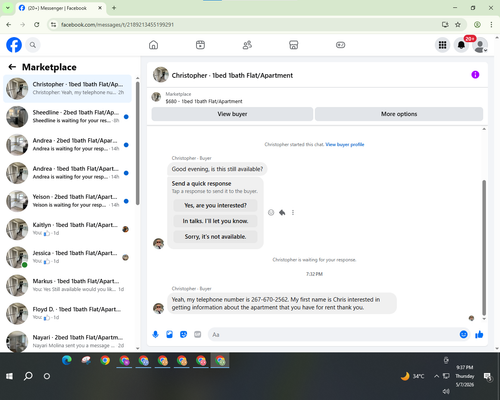
Task: Open the taskbar clock showing 9:37 PM
Action: coord(465,376)
